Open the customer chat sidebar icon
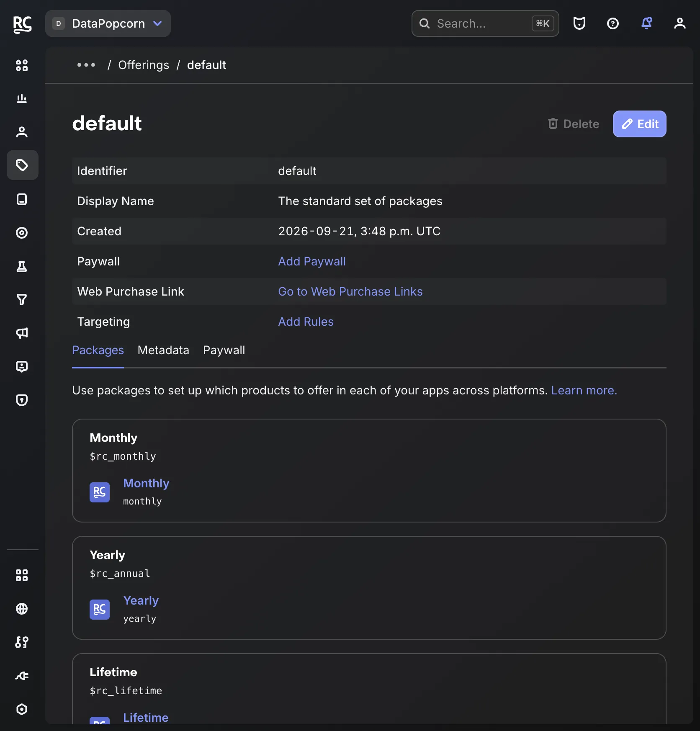This screenshot has height=731, width=700. 22,367
